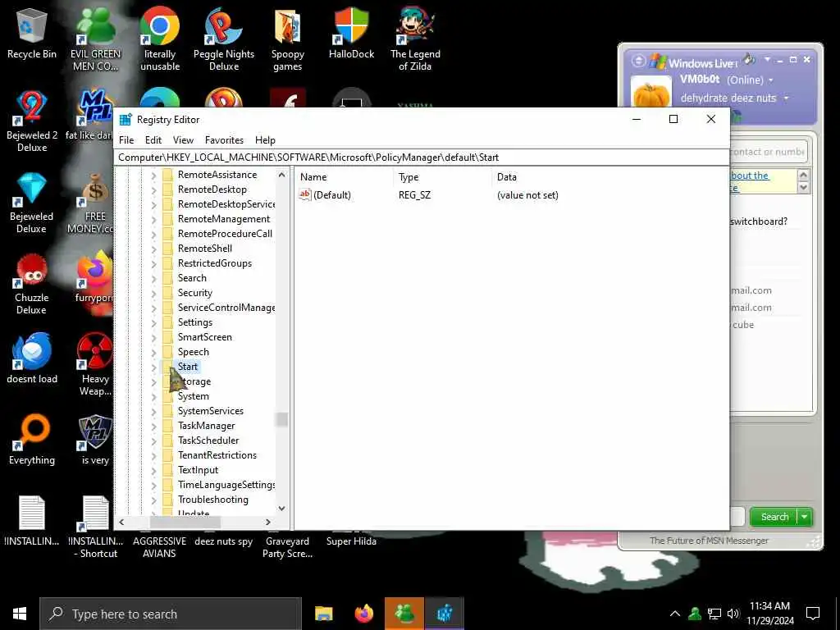Open the Help menu in Registry Editor
Image resolution: width=840 pixels, height=630 pixels.
coord(265,139)
